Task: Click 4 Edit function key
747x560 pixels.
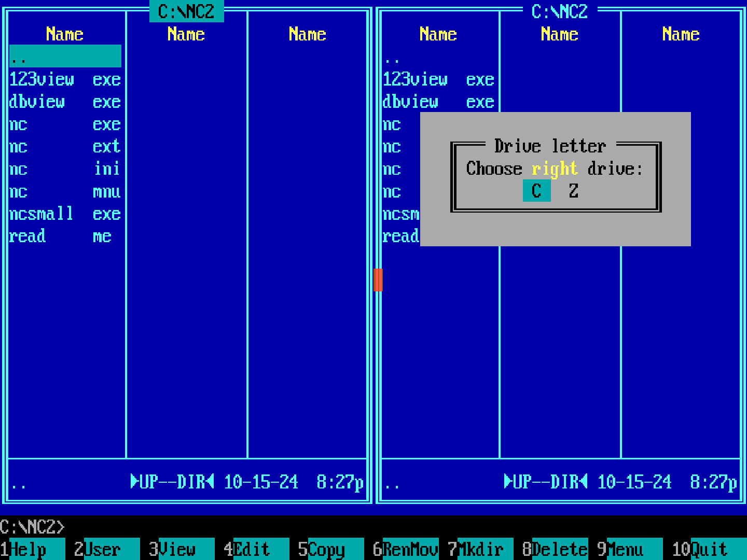Action: coord(256,549)
